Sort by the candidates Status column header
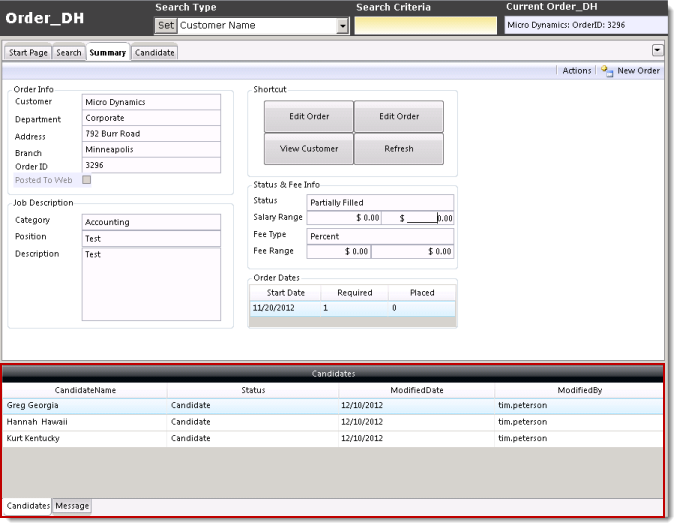The width and height of the screenshot is (679, 528). coord(253,390)
